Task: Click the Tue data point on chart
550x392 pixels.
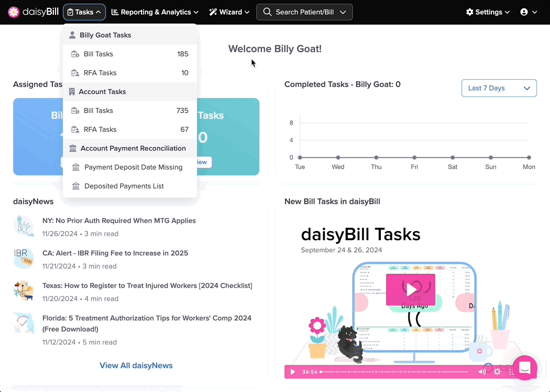Action: [x=300, y=158]
